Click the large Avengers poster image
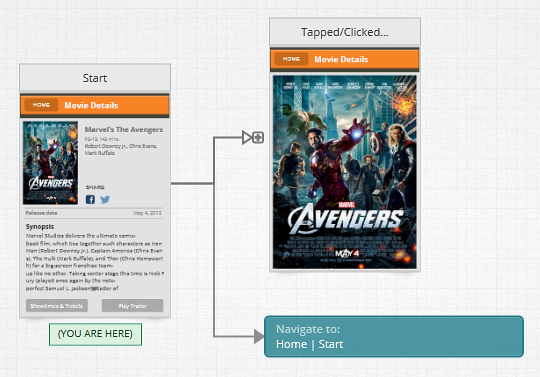Image resolution: width=540 pixels, height=377 pixels. tap(345, 172)
